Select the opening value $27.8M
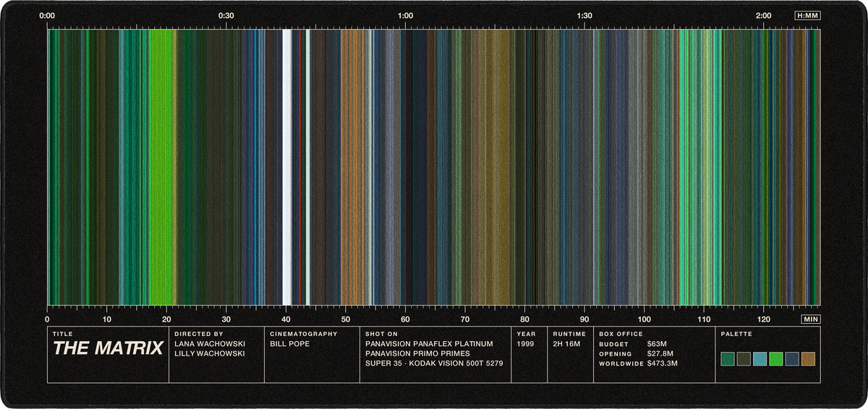Screen dimensions: 868x409 [660, 354]
